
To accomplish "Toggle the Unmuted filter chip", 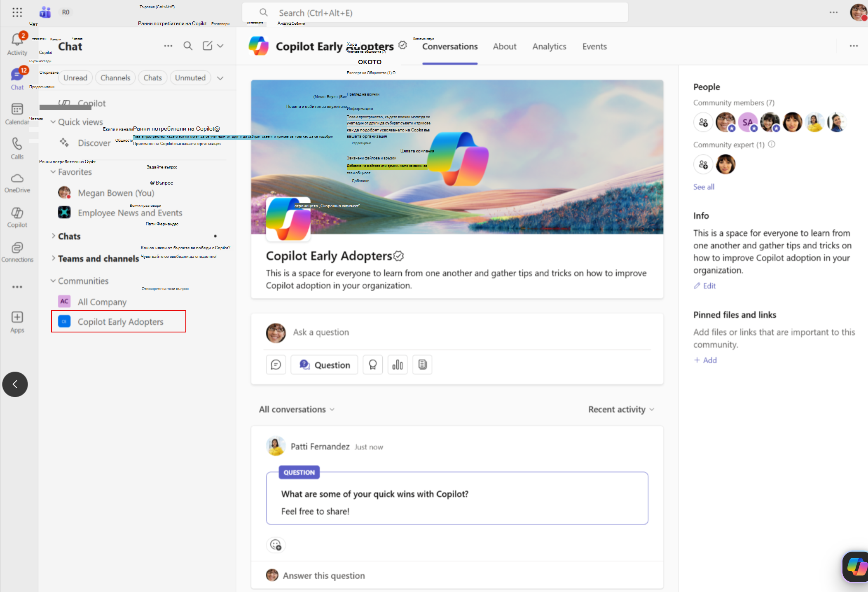I will 190,78.
